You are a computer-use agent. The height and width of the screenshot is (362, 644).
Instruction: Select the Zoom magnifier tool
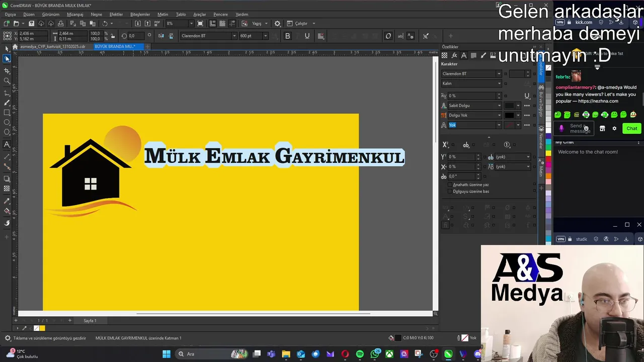pos(7,80)
